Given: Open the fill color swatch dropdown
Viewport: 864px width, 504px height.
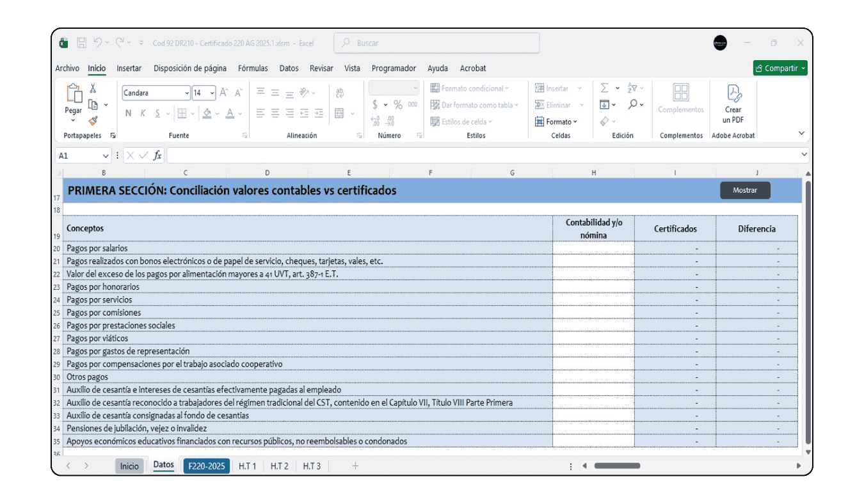Looking at the screenshot, I should pos(216,114).
